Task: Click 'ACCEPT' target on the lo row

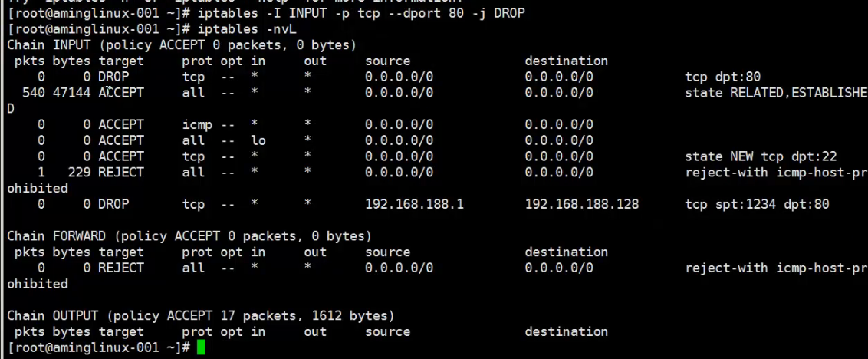Action: [121, 140]
